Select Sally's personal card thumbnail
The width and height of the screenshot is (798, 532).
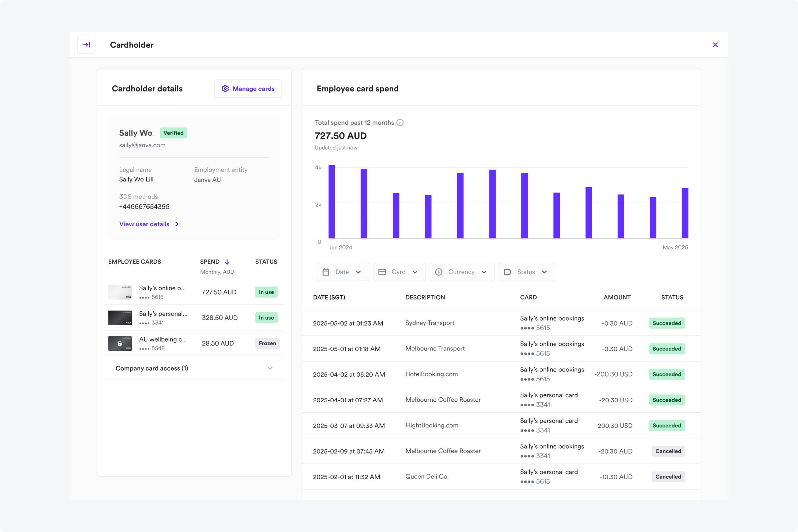tap(119, 318)
